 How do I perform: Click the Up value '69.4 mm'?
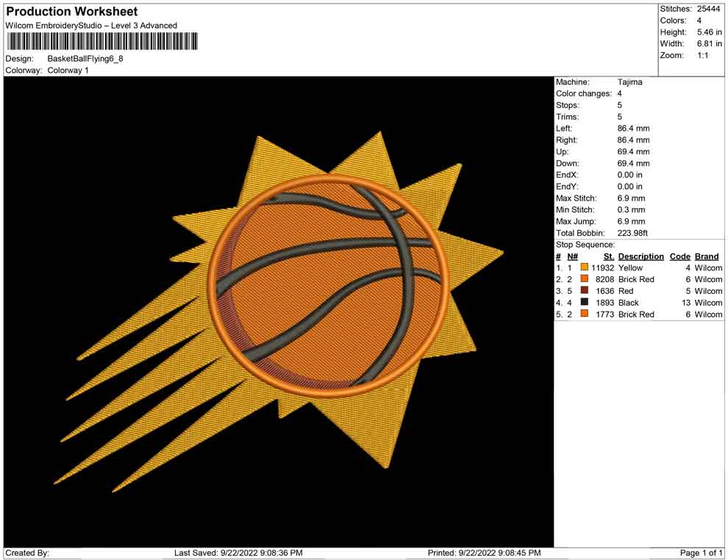(633, 151)
